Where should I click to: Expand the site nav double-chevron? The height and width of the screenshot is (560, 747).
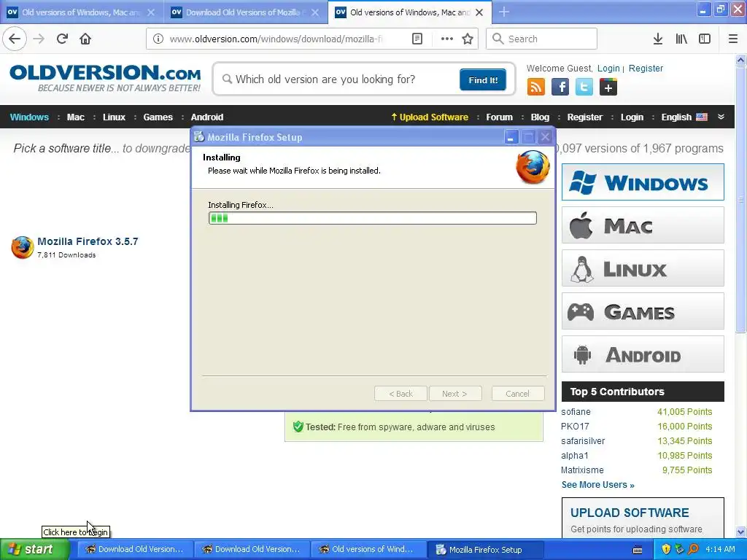pyautogui.click(x=721, y=117)
